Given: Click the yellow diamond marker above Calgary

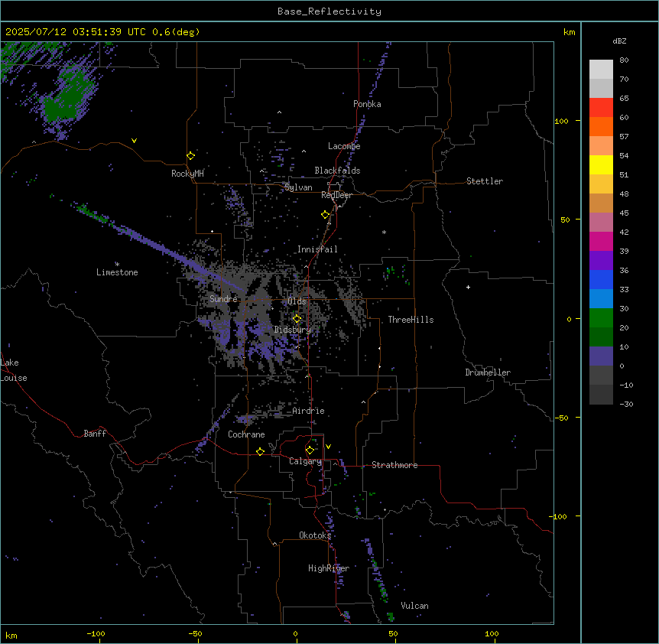Looking at the screenshot, I should (x=310, y=450).
